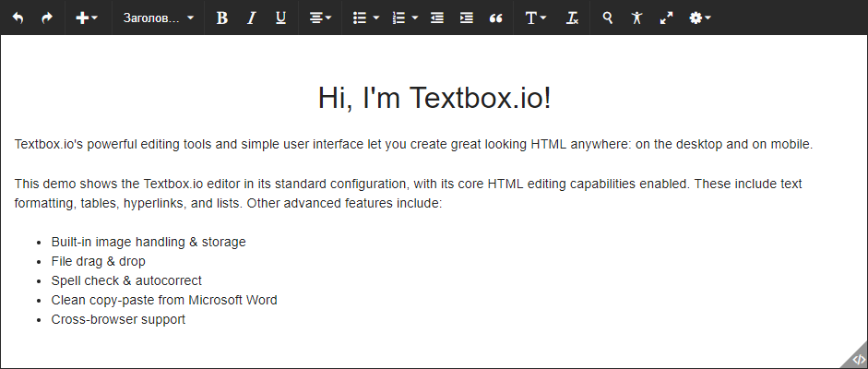The height and width of the screenshot is (369, 868).
Task: Apply numbered list formatting
Action: click(398, 18)
